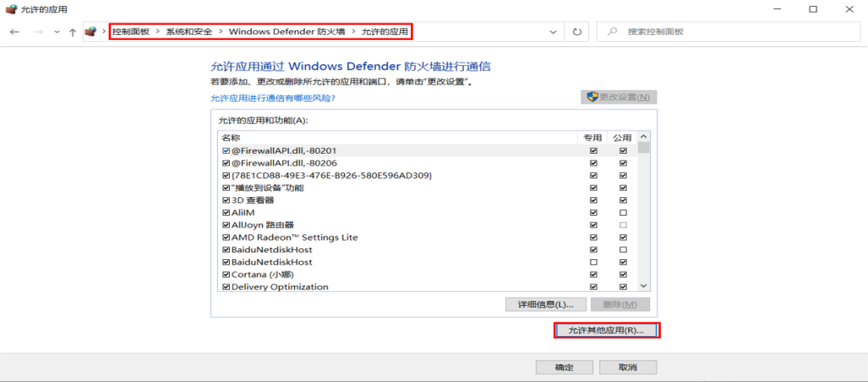Go back with the left arrow

pyautogui.click(x=15, y=32)
